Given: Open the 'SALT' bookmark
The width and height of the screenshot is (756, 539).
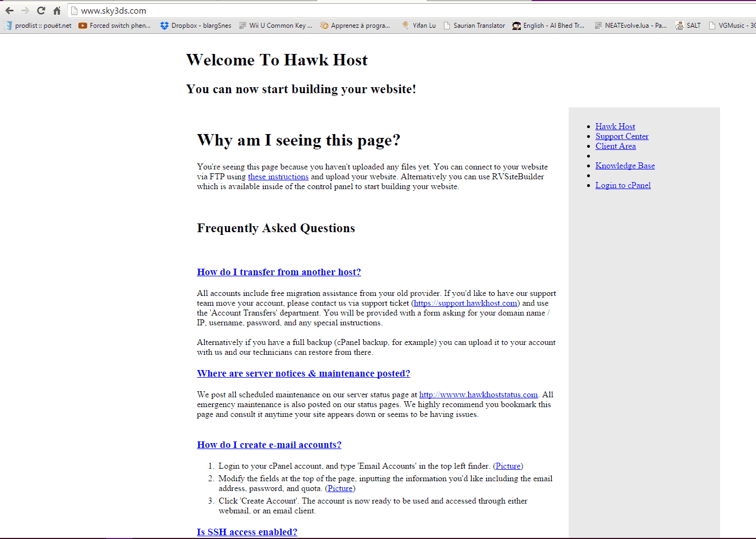Looking at the screenshot, I should 688,26.
